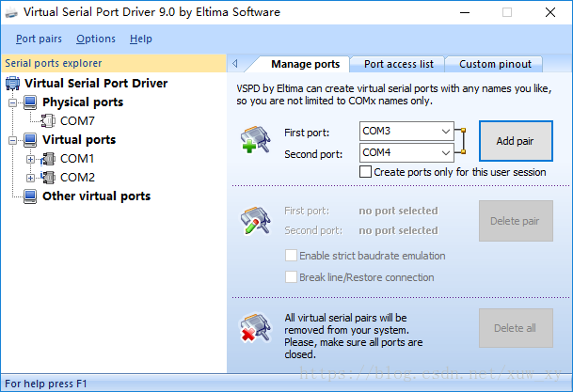This screenshot has height=392, width=573.
Task: Collapse the Virtual ports tree node
Action: click(13, 140)
